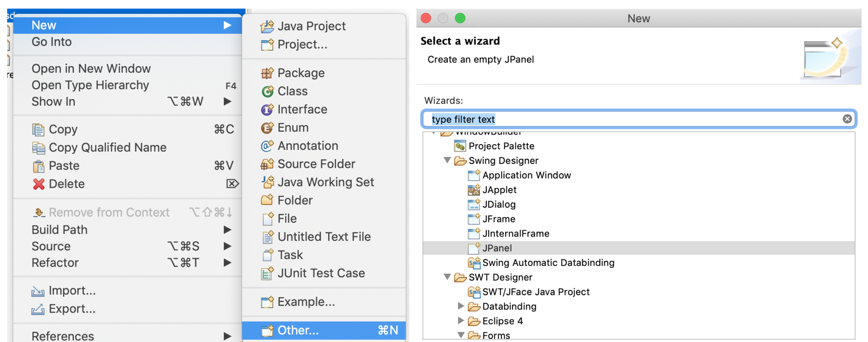Collapse the Forms folder
The image size is (868, 342).
coord(461,335)
